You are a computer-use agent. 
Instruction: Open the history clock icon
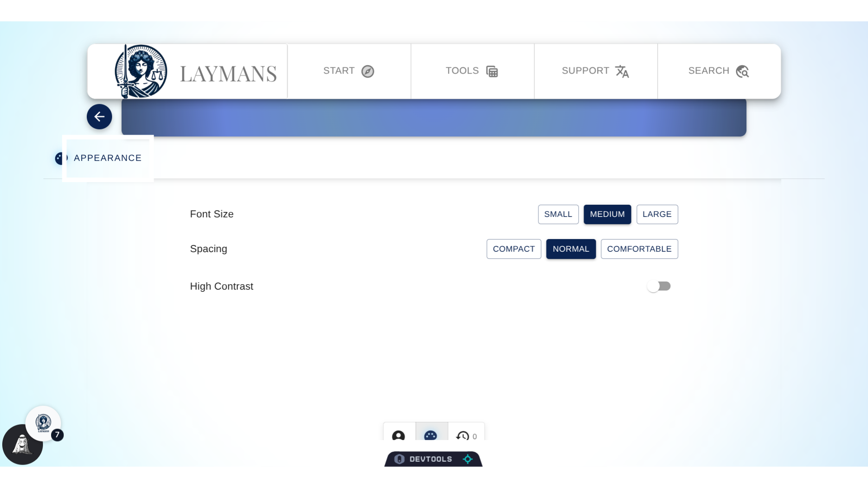[x=463, y=436]
